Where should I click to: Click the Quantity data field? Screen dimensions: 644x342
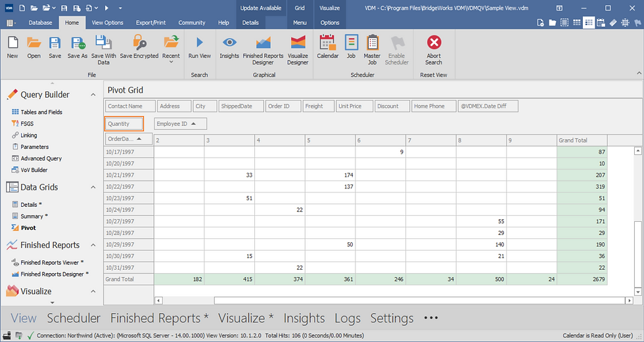tap(124, 124)
